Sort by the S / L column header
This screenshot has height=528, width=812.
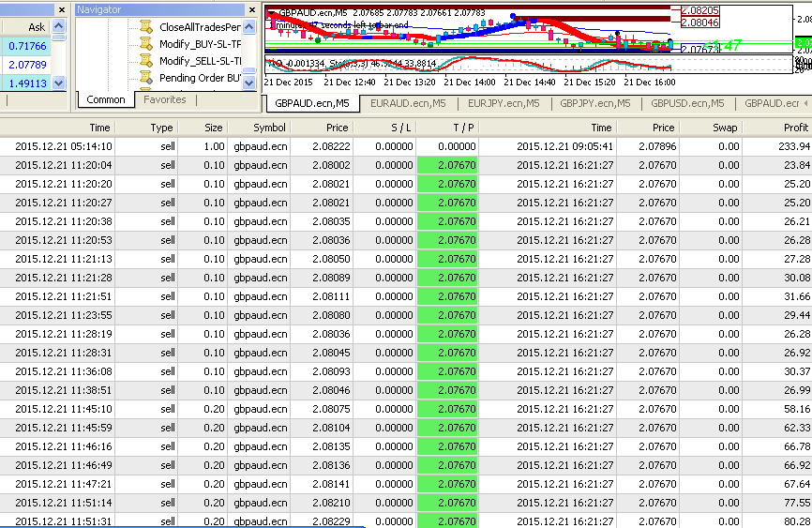point(384,128)
